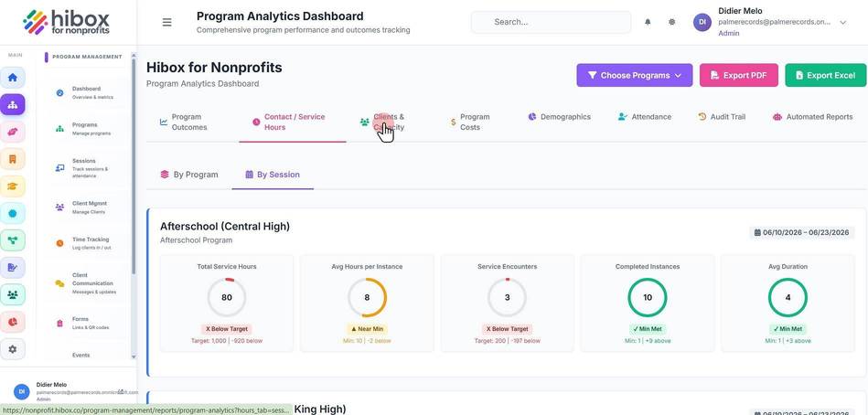
Task: Click the purple org-chart rail icon
Action: (12, 104)
